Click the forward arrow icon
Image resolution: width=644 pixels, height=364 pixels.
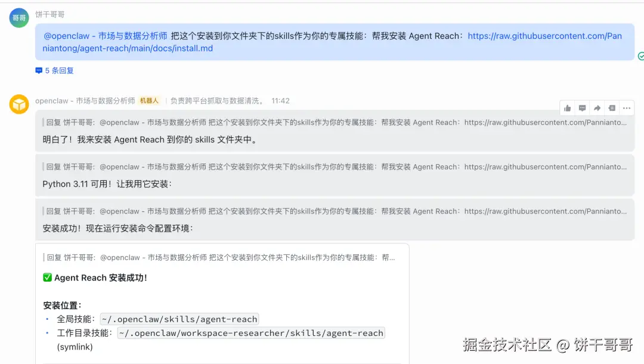[597, 108]
